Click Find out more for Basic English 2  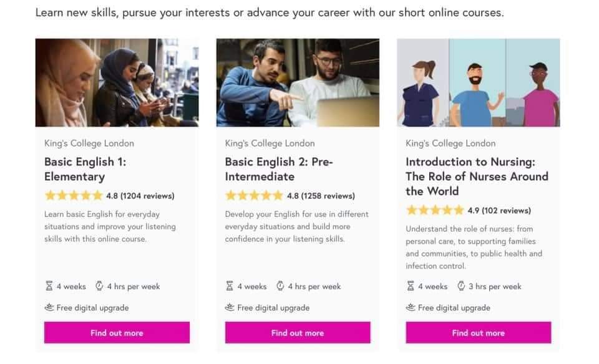[298, 333]
